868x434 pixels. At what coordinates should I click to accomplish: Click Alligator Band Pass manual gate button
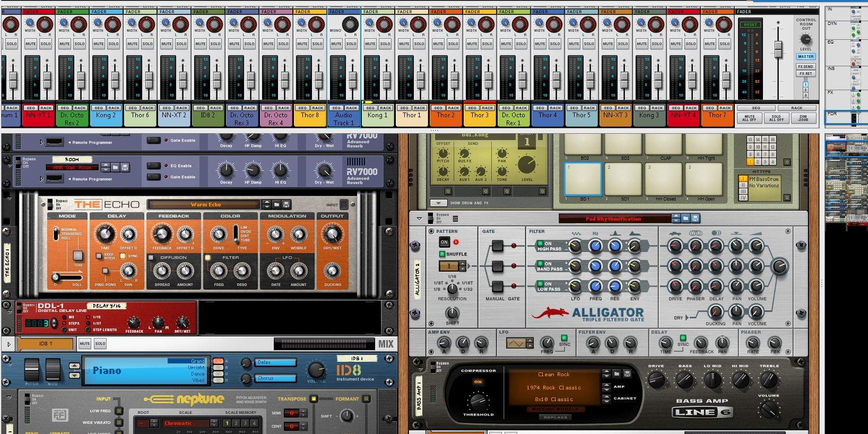(498, 266)
